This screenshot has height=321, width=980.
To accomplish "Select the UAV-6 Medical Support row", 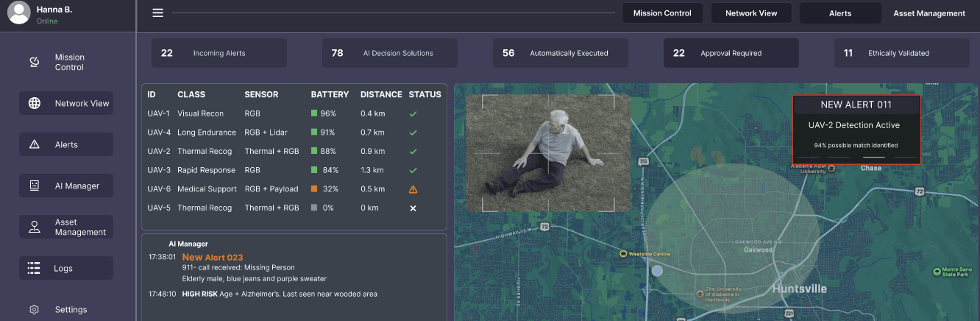I will pos(294,189).
